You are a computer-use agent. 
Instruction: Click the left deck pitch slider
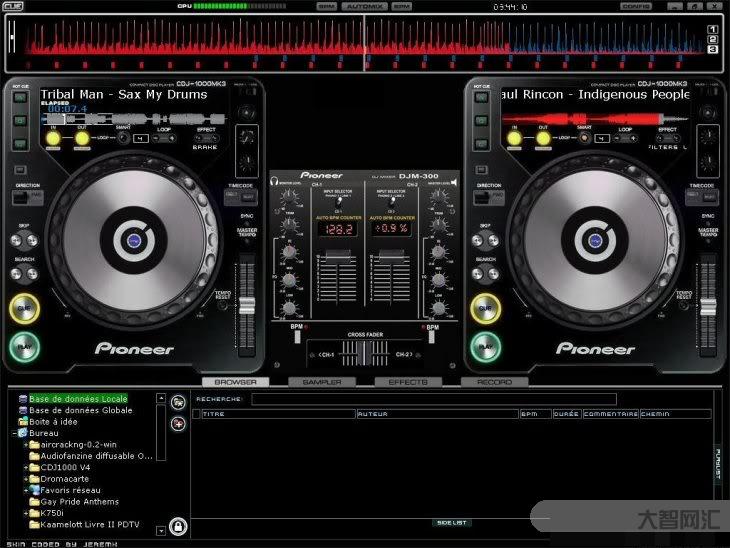pos(247,306)
